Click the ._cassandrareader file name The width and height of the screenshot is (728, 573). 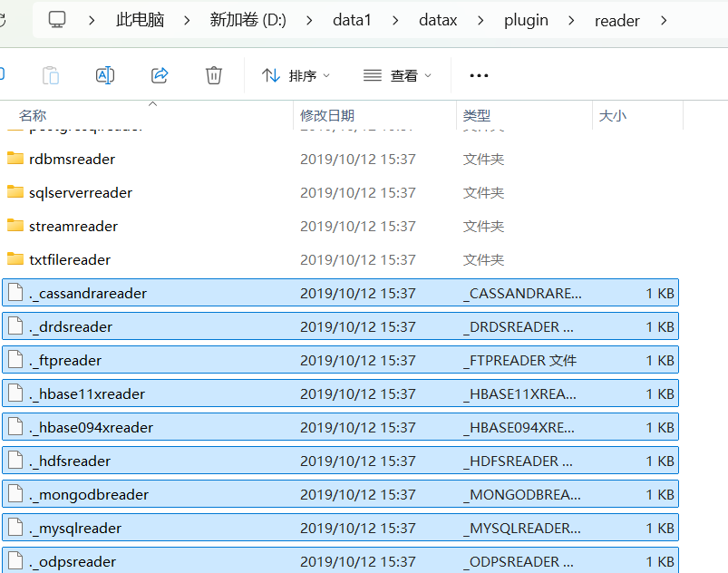click(x=88, y=294)
